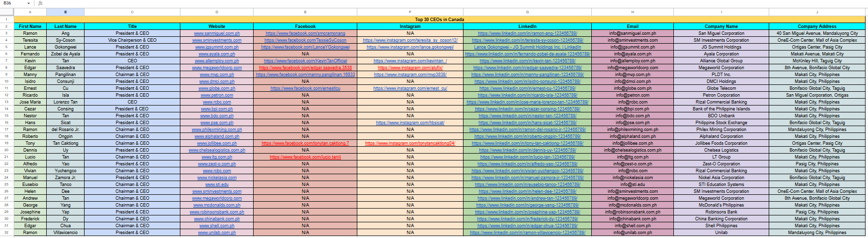The image size is (868, 238).
Task: Open the facebook.com/TessieSyCoson link
Action: click(305, 40)
